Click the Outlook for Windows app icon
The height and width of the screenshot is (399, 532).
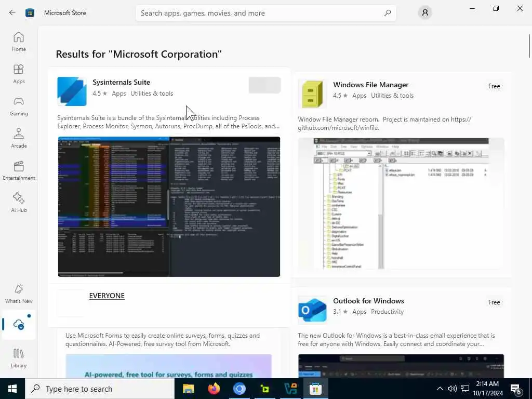point(312,310)
